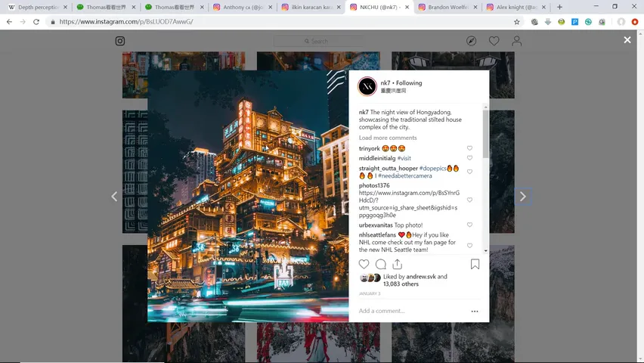Image resolution: width=644 pixels, height=363 pixels.
Task: Open urbexvanitas's profile link
Action: (x=376, y=225)
